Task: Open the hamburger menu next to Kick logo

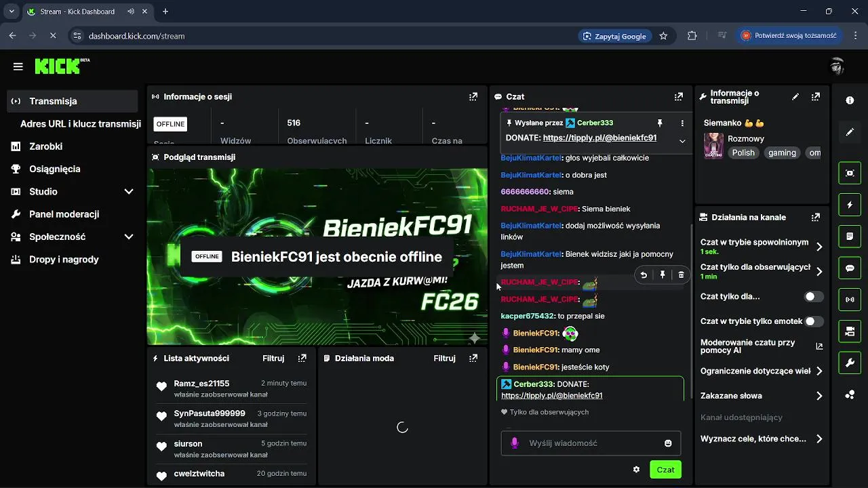Action: pos(18,66)
